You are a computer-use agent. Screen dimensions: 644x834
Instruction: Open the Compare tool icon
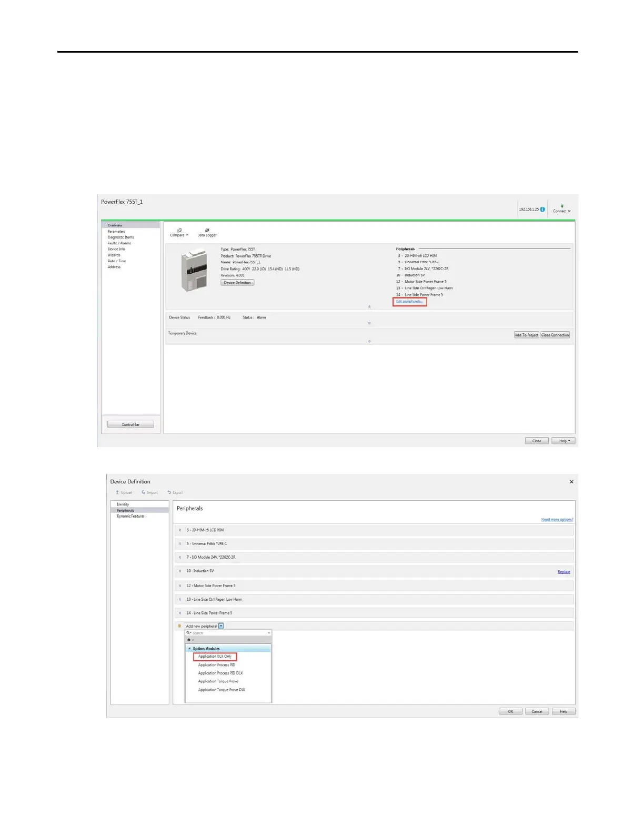(x=179, y=230)
